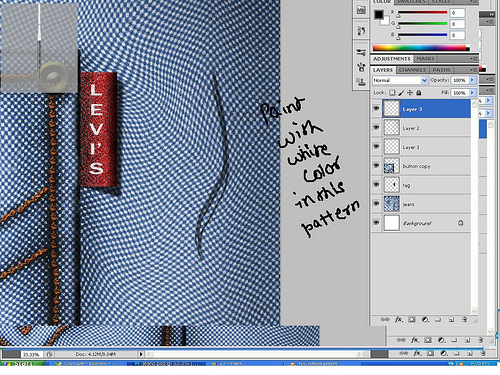Toggle visibility of the jeans layer
The image size is (500, 375).
click(x=376, y=204)
